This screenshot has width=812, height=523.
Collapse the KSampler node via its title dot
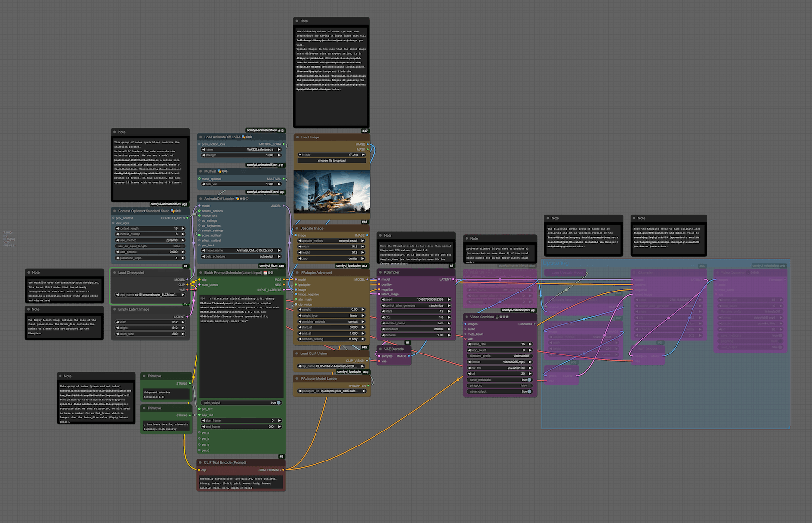point(380,272)
